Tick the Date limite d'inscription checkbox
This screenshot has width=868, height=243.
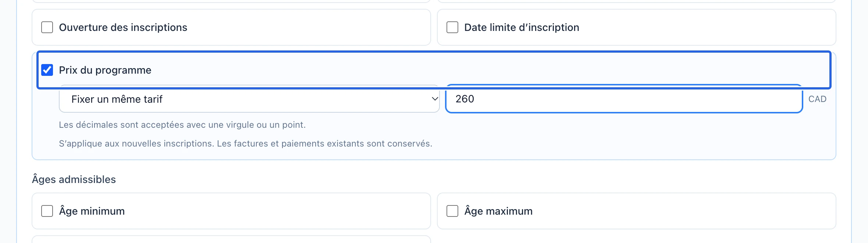point(452,27)
